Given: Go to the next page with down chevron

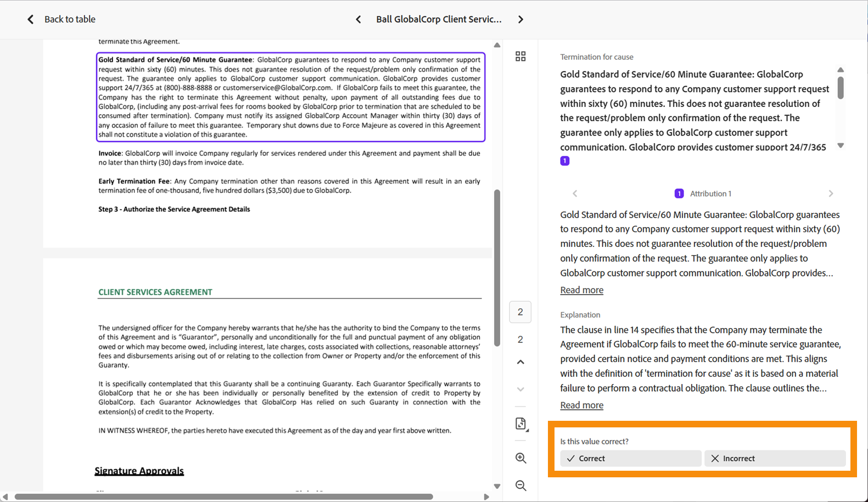Looking at the screenshot, I should [520, 389].
